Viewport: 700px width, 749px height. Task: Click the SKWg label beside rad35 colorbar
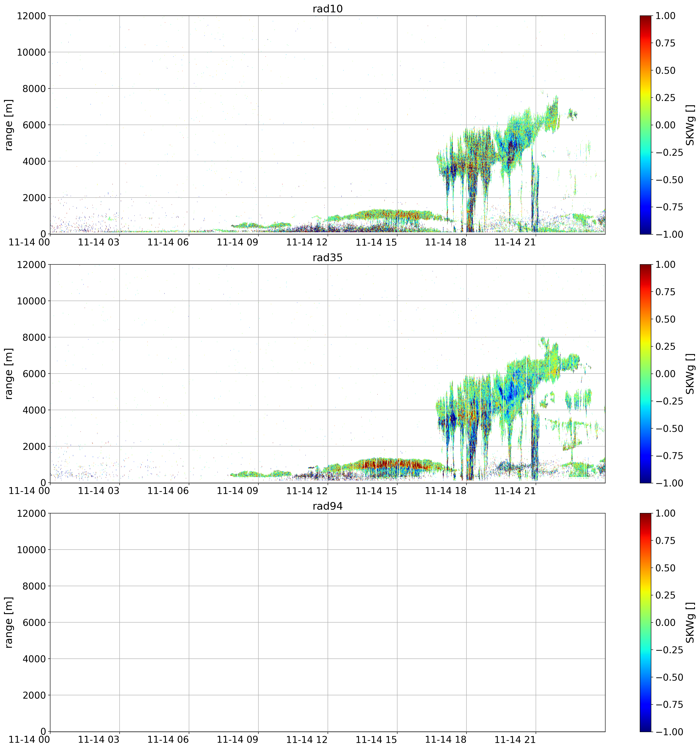pos(690,373)
